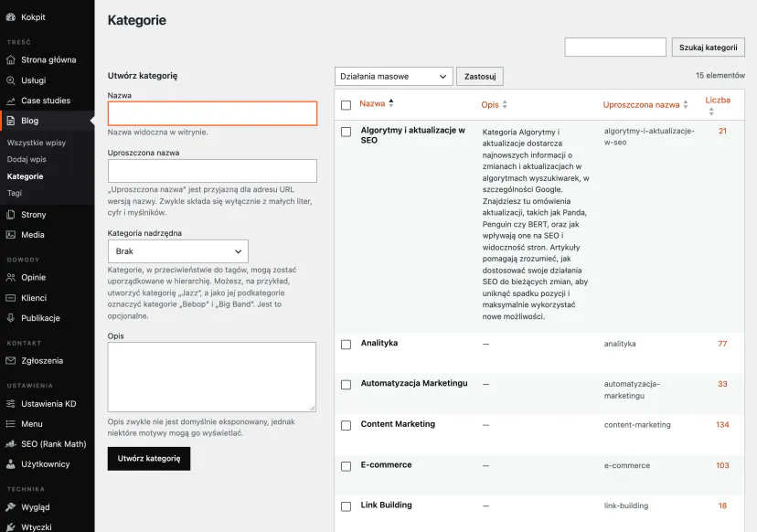This screenshot has height=532, width=757.
Task: Click into the Opis textarea
Action: coord(212,377)
